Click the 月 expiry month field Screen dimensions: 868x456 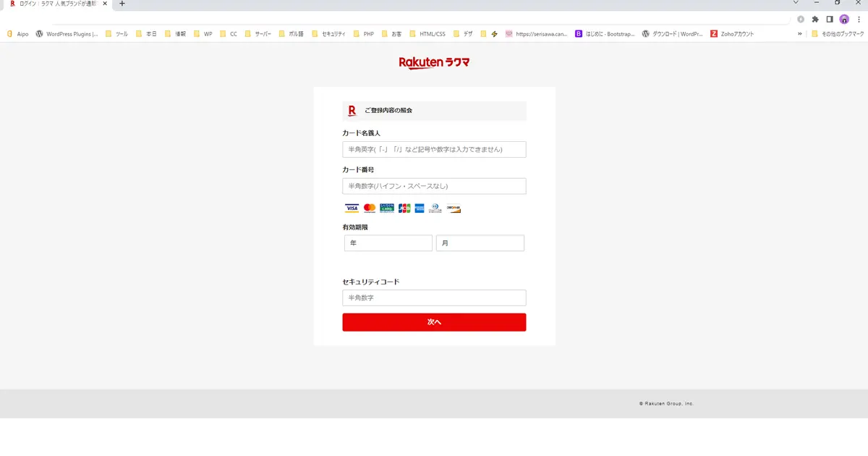coord(480,243)
